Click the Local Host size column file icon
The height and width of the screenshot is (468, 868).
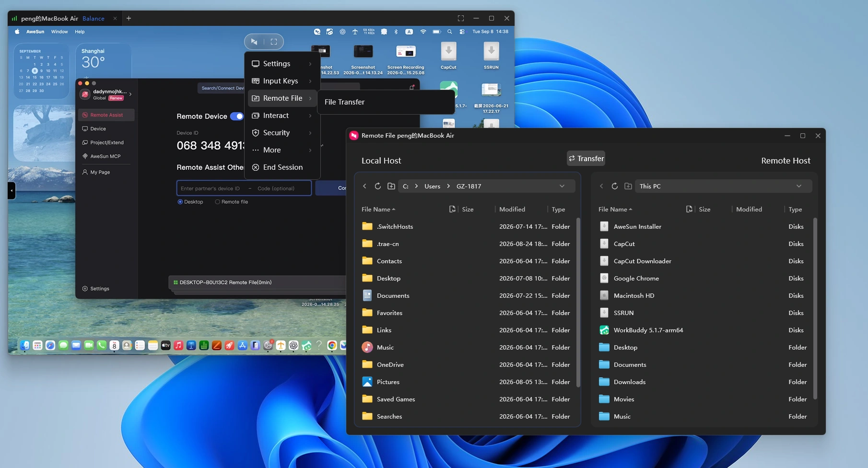click(452, 209)
